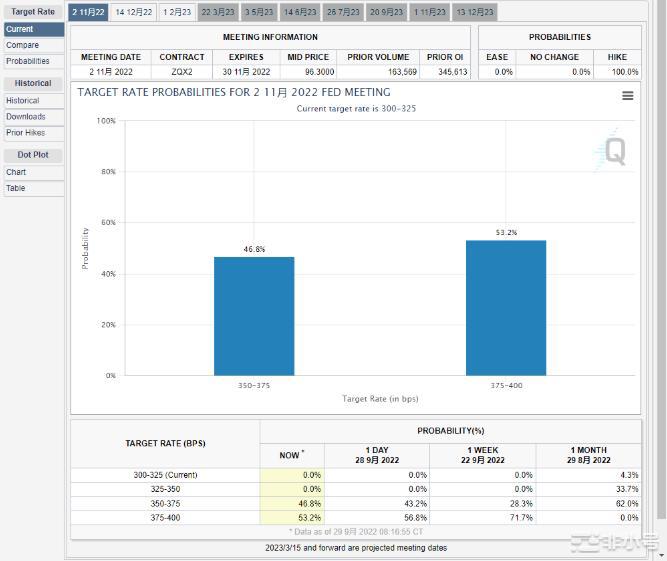Click the QuikStrike Q logo watermark

click(x=612, y=152)
